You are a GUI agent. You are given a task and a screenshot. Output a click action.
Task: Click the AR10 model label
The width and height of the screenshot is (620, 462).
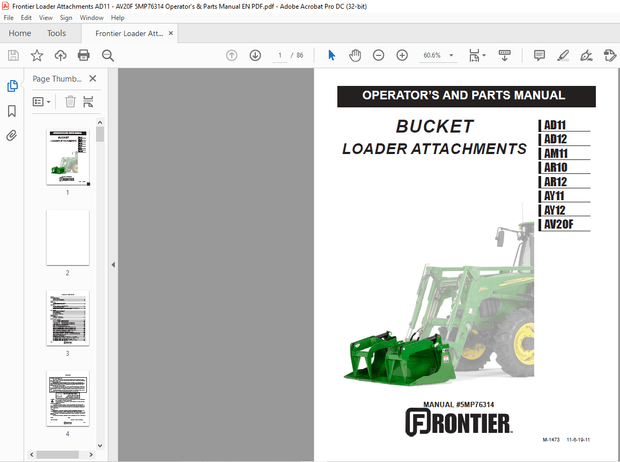[x=556, y=168]
